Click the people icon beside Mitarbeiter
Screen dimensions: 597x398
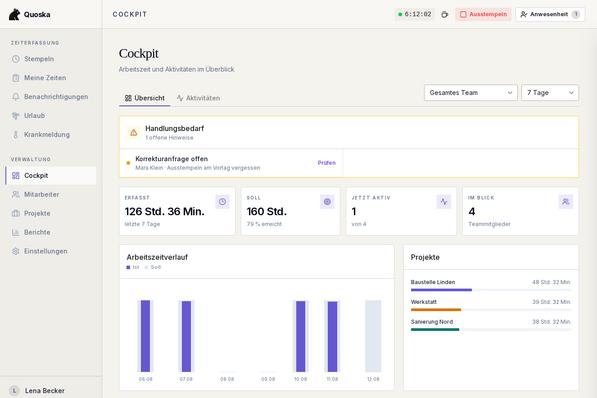click(x=16, y=195)
